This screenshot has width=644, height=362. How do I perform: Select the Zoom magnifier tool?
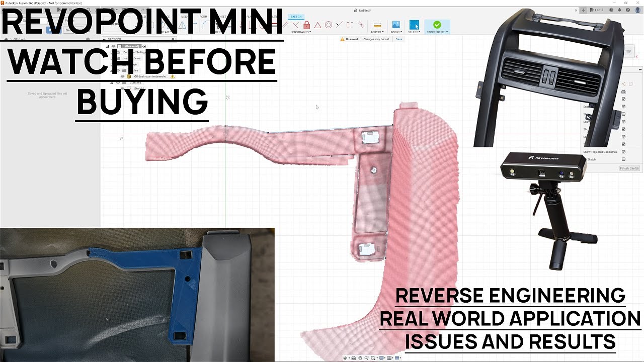(x=366, y=358)
